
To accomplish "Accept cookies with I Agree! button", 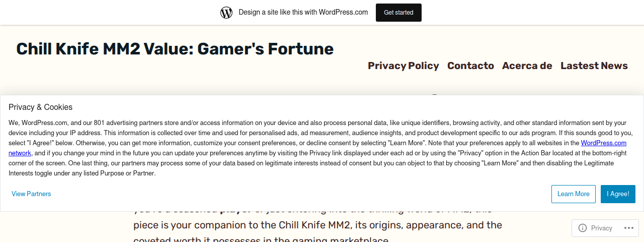I will coord(618,194).
